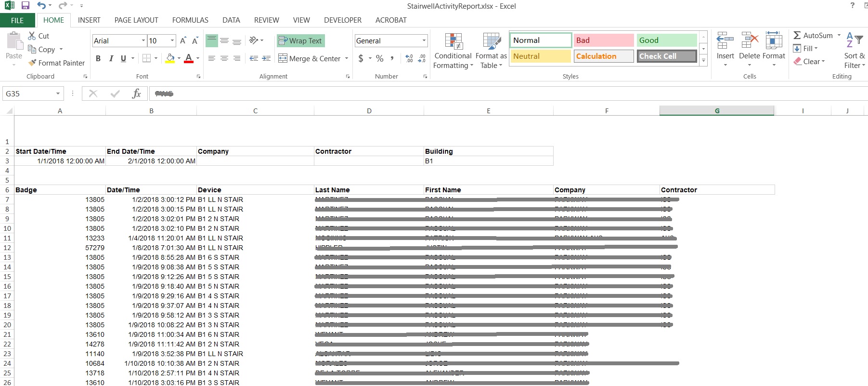Image resolution: width=868 pixels, height=386 pixels.
Task: Open the font size dropdown showing 10
Action: point(172,40)
